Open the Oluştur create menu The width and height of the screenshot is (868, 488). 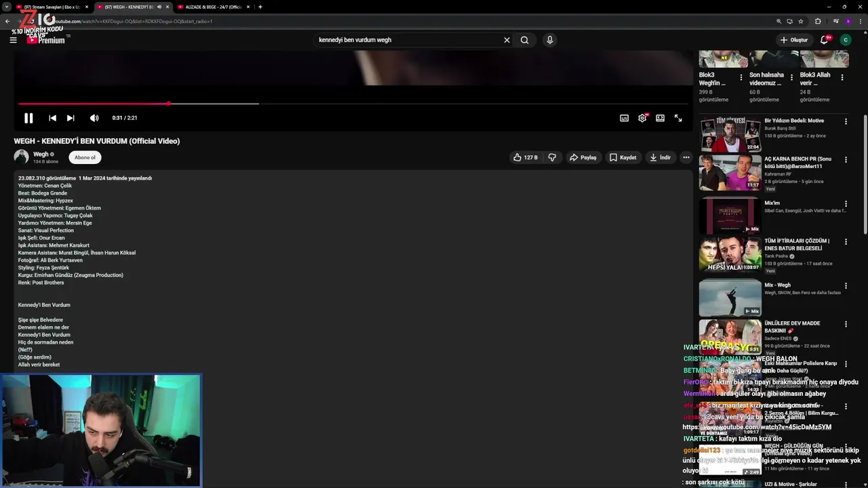[x=793, y=40]
